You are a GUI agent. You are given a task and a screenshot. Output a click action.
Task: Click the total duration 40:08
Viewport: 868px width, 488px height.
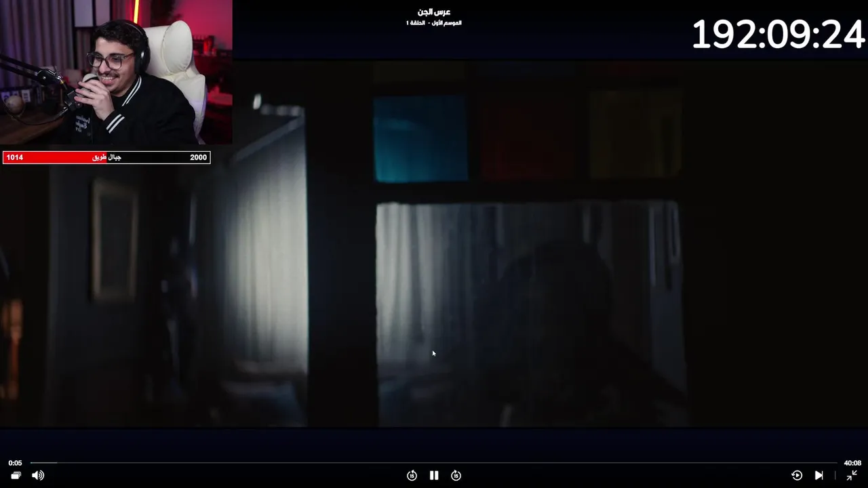[852, 463]
